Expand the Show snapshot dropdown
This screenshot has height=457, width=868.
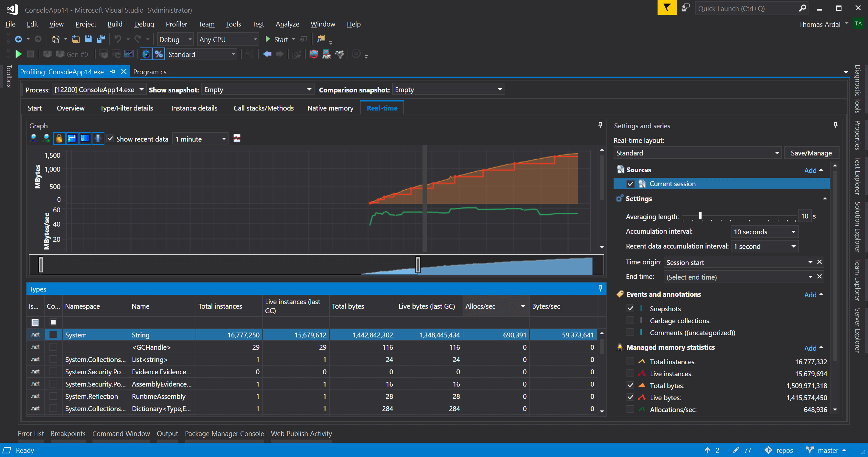coord(257,90)
